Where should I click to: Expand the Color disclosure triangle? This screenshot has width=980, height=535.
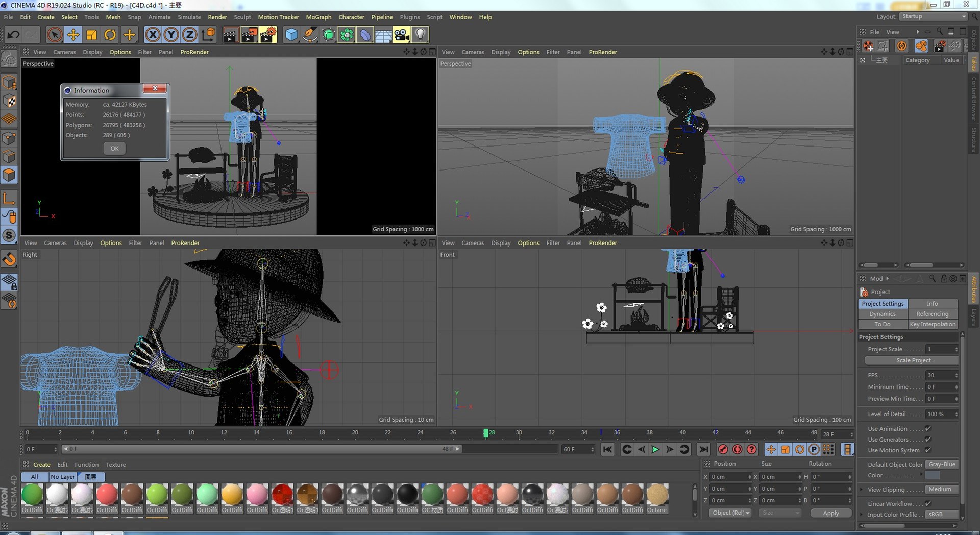(x=921, y=475)
